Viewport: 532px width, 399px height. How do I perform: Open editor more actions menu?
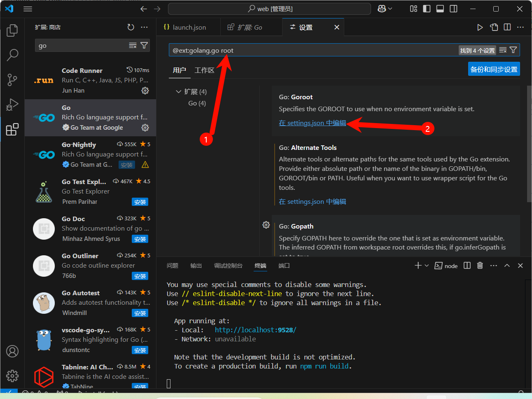pyautogui.click(x=520, y=27)
